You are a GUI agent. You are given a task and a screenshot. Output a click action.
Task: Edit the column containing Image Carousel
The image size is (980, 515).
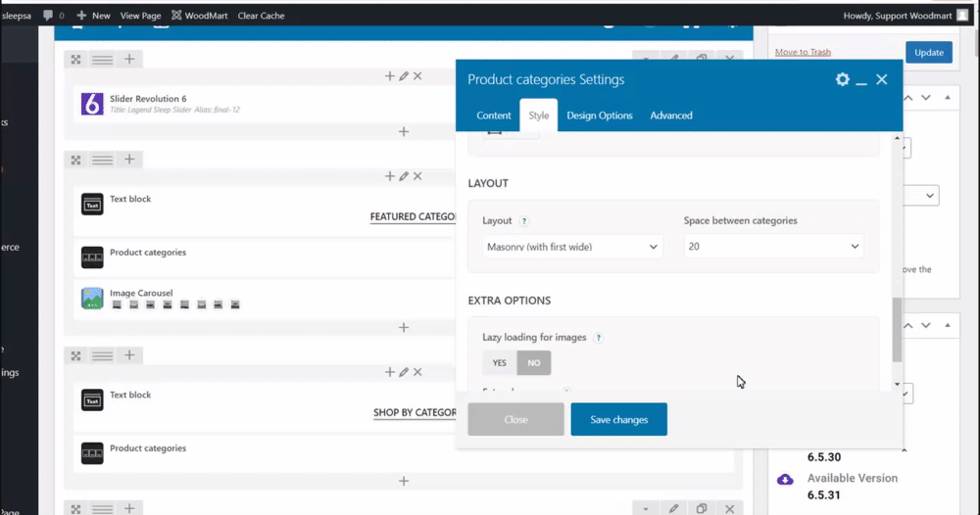tap(404, 176)
